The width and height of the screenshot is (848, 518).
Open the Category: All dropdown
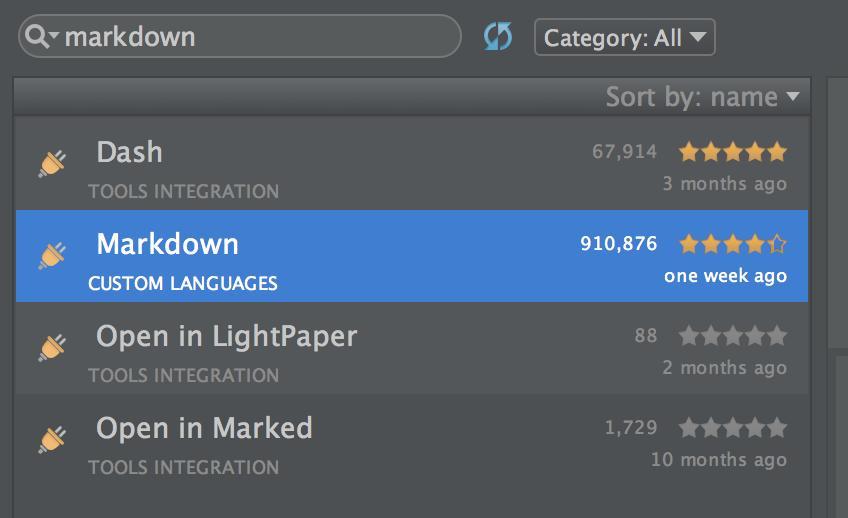[x=625, y=38]
